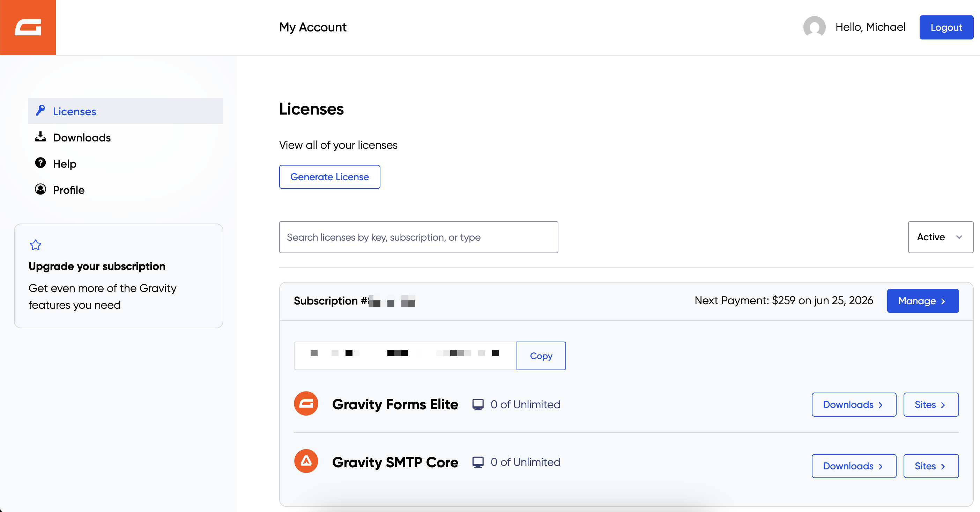Go to Downloads in the sidebar
Screen dimensions: 980x512
click(81, 137)
